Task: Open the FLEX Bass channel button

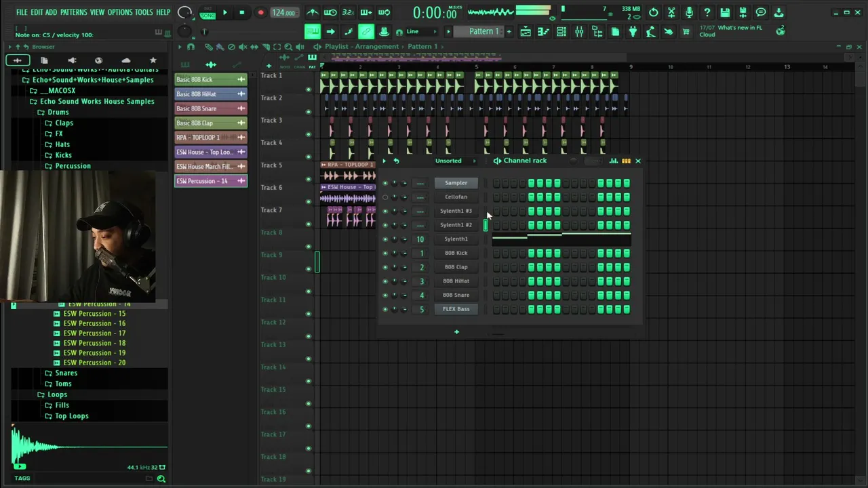Action: point(456,309)
